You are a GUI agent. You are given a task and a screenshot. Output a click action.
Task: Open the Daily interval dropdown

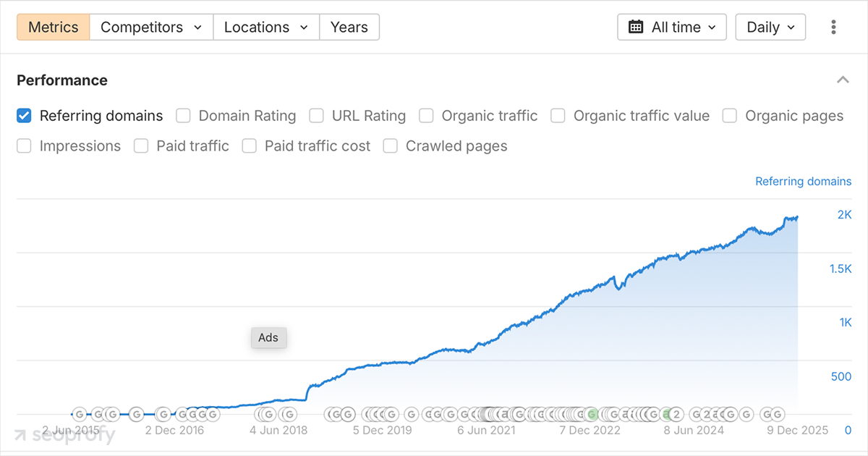[770, 27]
